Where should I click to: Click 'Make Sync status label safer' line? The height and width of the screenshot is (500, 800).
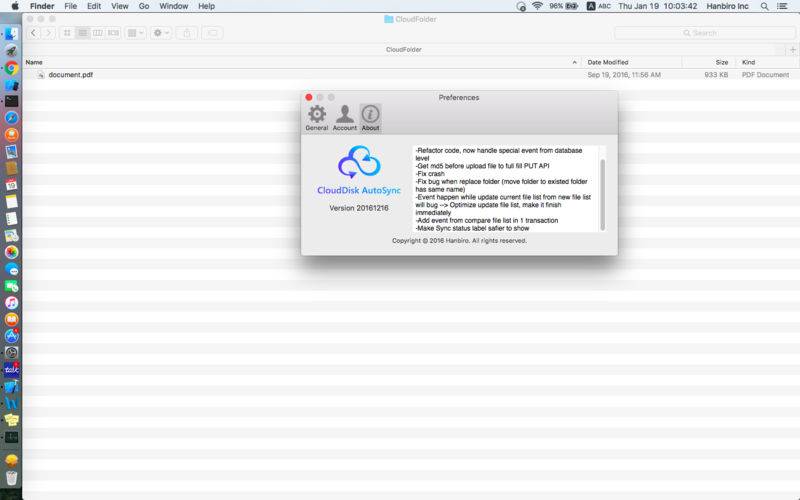[x=472, y=228]
